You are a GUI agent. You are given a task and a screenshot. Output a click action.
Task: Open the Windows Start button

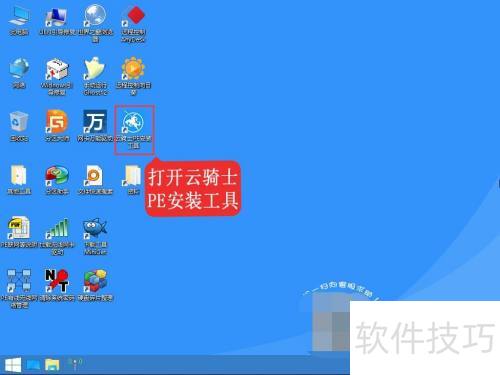point(13,365)
